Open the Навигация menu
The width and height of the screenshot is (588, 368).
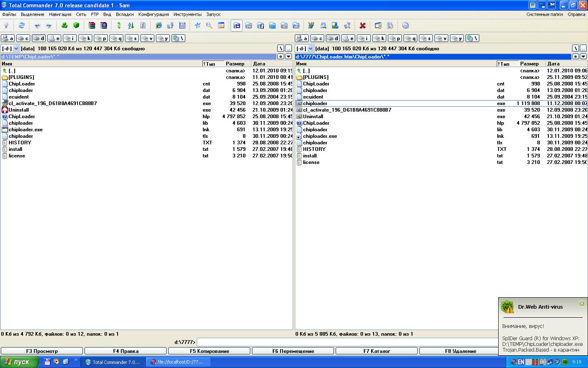[60, 14]
